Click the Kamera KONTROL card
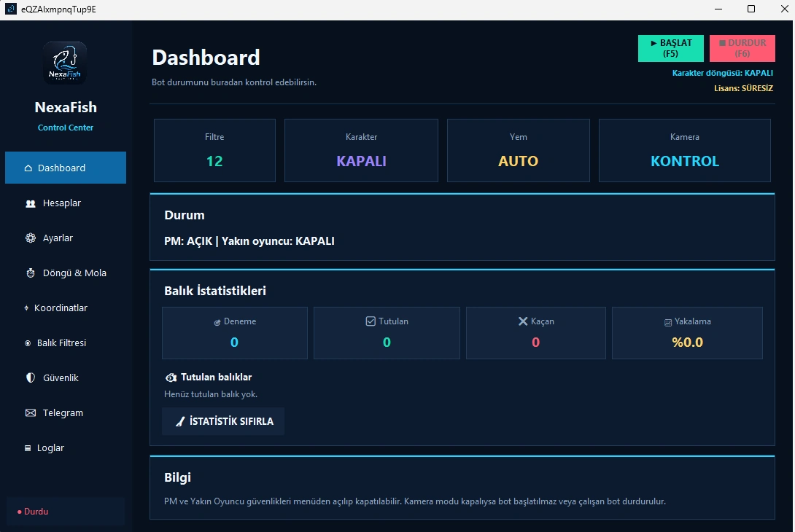The image size is (795, 532). pyautogui.click(x=684, y=150)
